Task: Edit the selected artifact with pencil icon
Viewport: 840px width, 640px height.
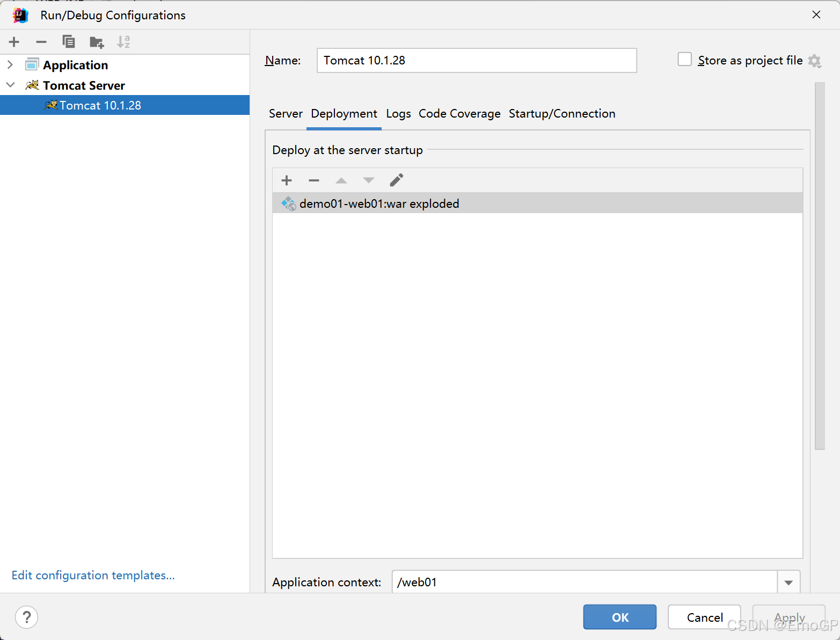Action: [x=396, y=180]
